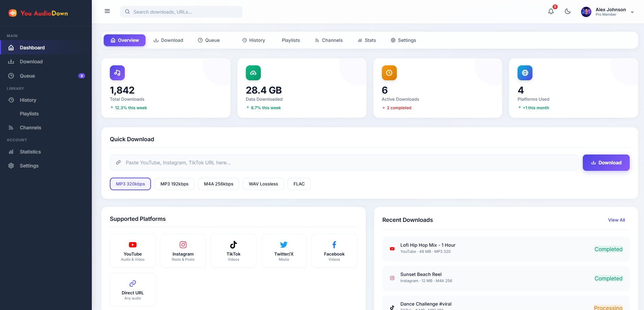Select FLAC format
Screen dimensions: 644x310
point(299,184)
